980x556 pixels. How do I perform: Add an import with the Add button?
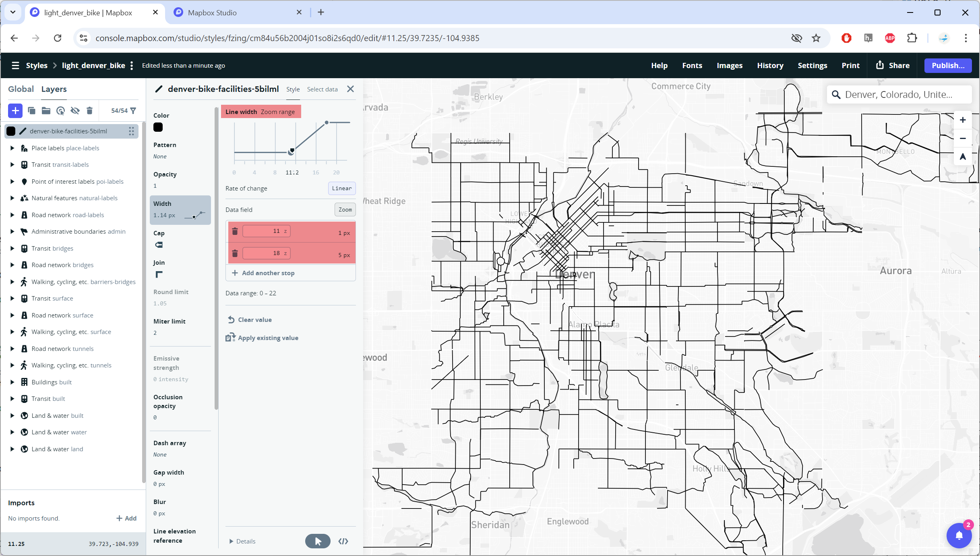126,518
